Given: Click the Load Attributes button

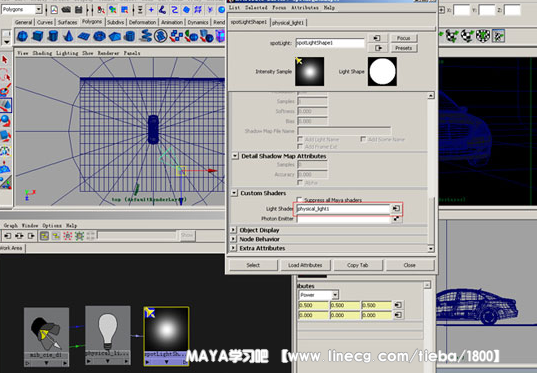Looking at the screenshot, I should 305,265.
